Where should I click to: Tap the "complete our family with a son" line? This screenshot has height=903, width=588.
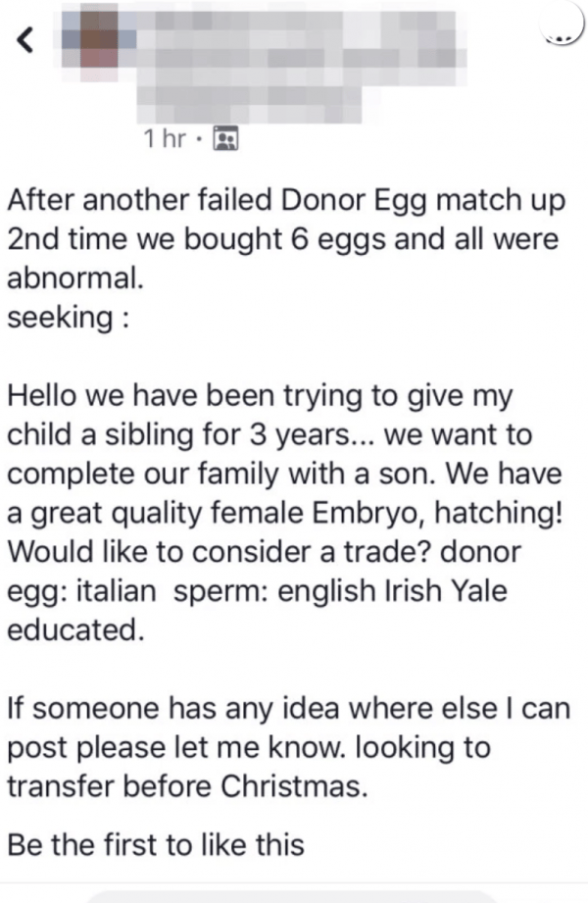click(284, 474)
